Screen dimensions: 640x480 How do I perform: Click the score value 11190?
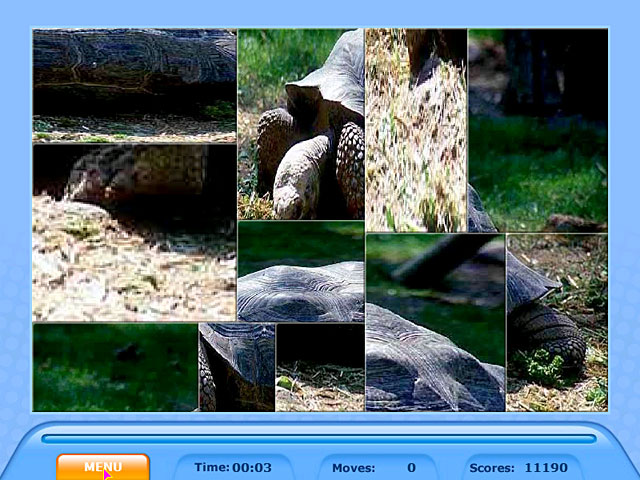tap(545, 467)
